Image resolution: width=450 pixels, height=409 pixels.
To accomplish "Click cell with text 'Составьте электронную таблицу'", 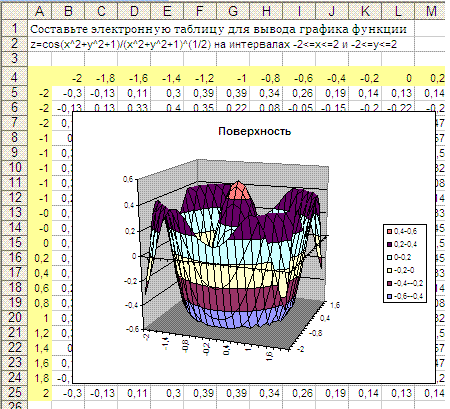I will (221, 29).
